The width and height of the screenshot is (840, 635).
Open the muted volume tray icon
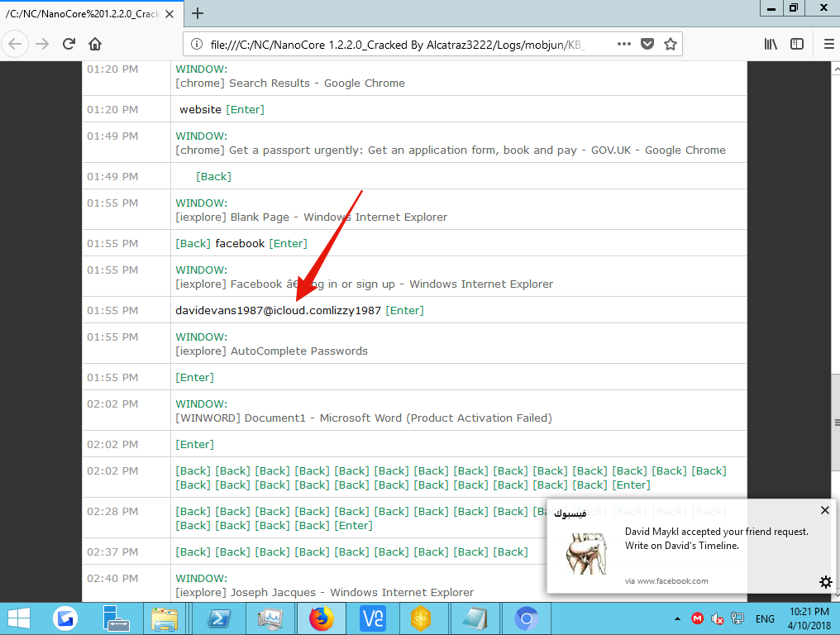point(717,619)
